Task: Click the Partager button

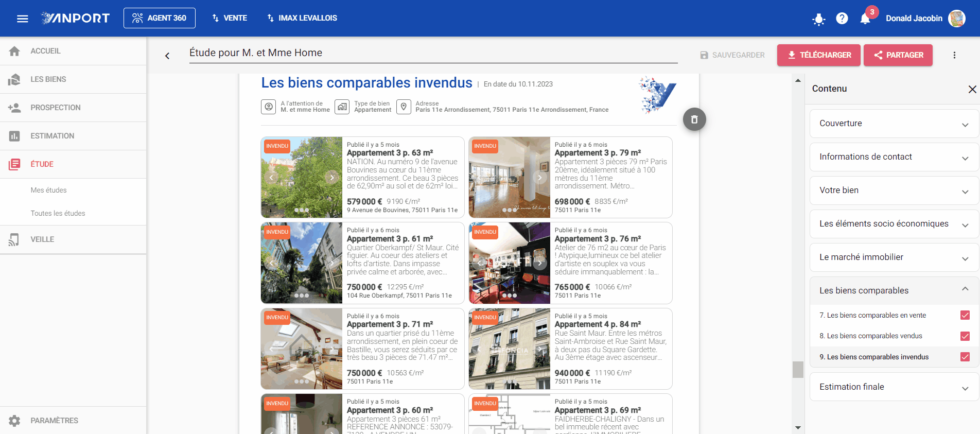Action: click(x=898, y=55)
